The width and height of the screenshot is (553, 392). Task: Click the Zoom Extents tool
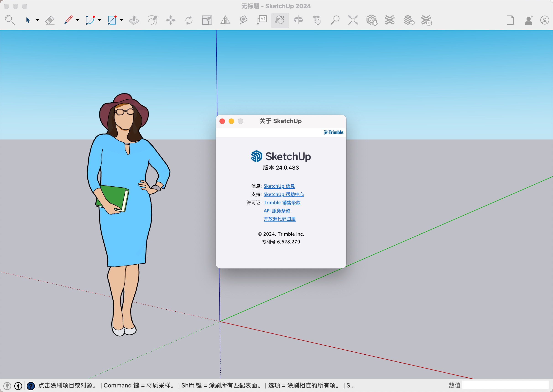point(353,20)
